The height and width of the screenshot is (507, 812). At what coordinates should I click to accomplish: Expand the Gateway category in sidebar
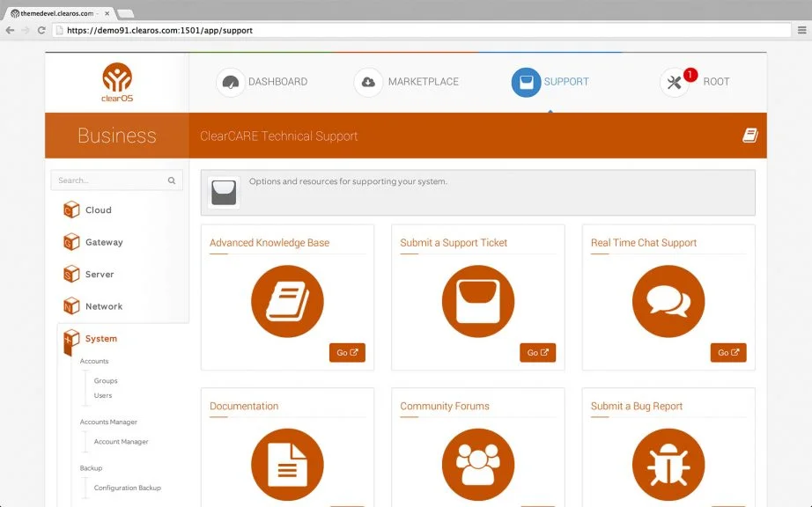coord(104,241)
